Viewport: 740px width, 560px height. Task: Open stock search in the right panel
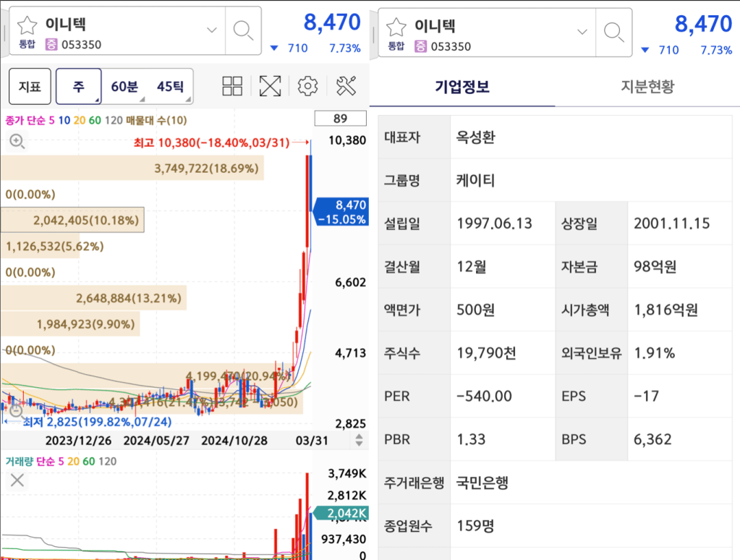tap(613, 33)
